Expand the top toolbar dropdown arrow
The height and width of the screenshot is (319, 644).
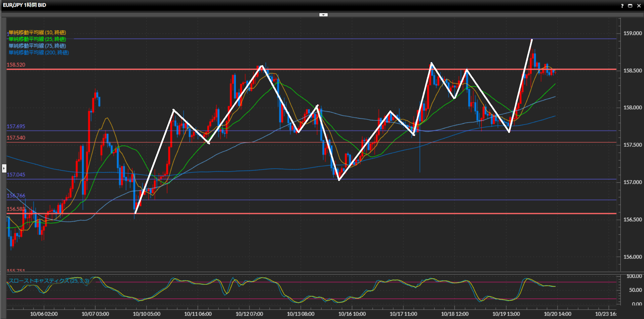point(323,15)
